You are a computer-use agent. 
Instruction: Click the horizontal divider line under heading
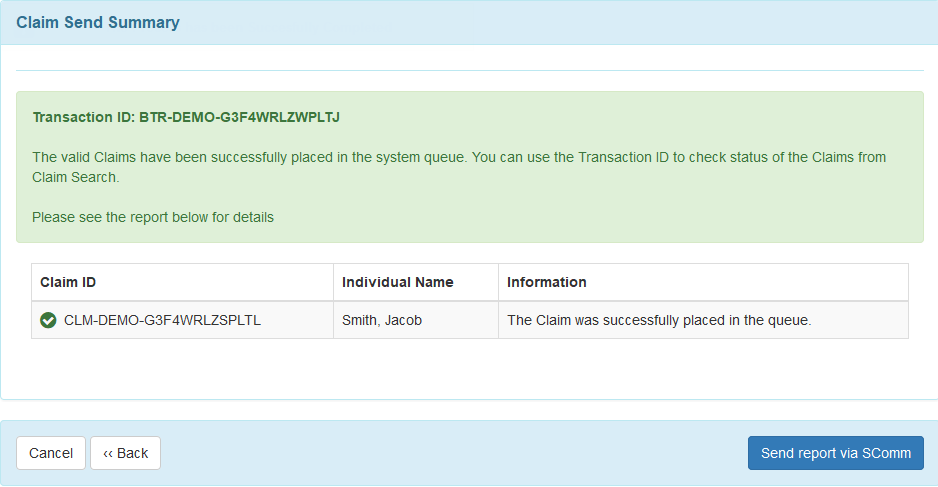[x=470, y=71]
